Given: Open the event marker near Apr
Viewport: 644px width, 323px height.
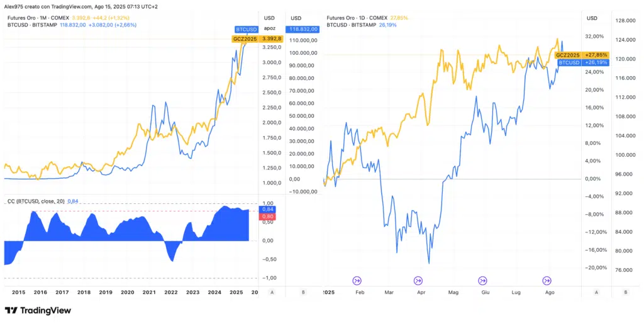Looking at the screenshot, I should point(418,280).
